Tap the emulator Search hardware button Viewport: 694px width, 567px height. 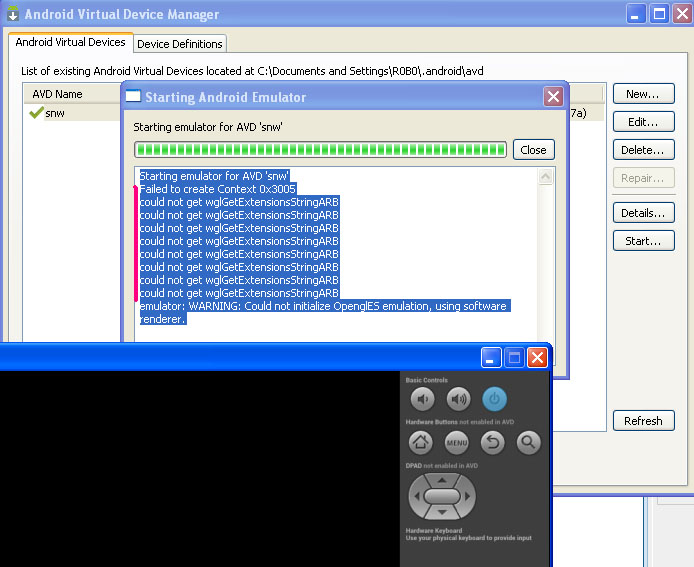[x=528, y=442]
